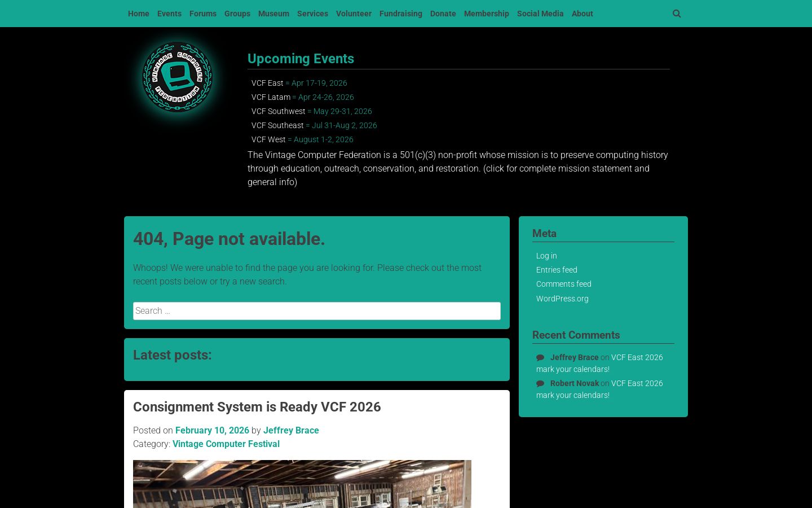Open the Entries feed link
This screenshot has width=812, height=508.
(x=557, y=270)
